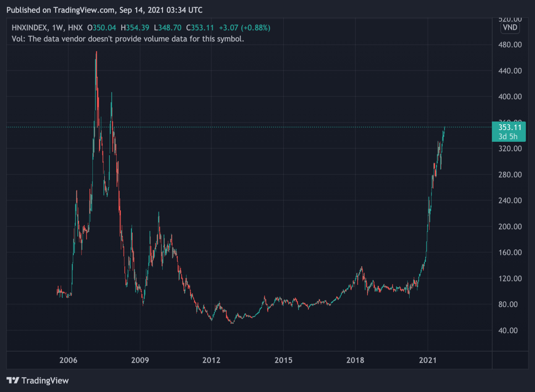Click the closing value C353.11

point(200,28)
